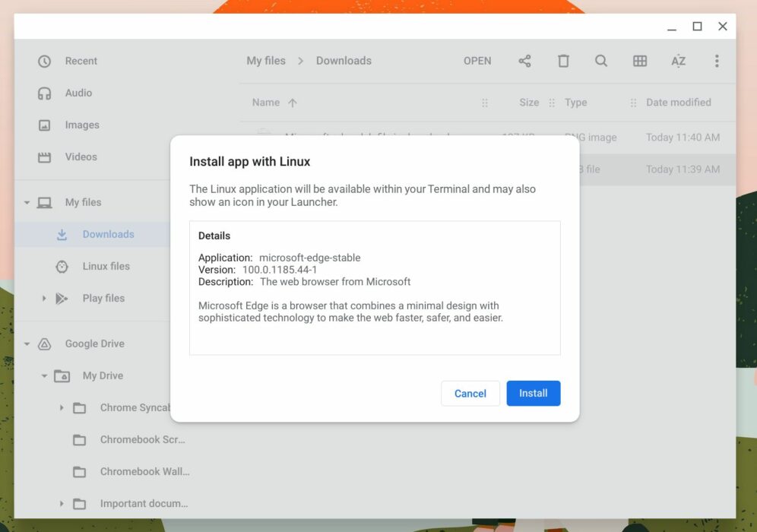
Task: Open search with the magnifier icon
Action: tap(601, 61)
